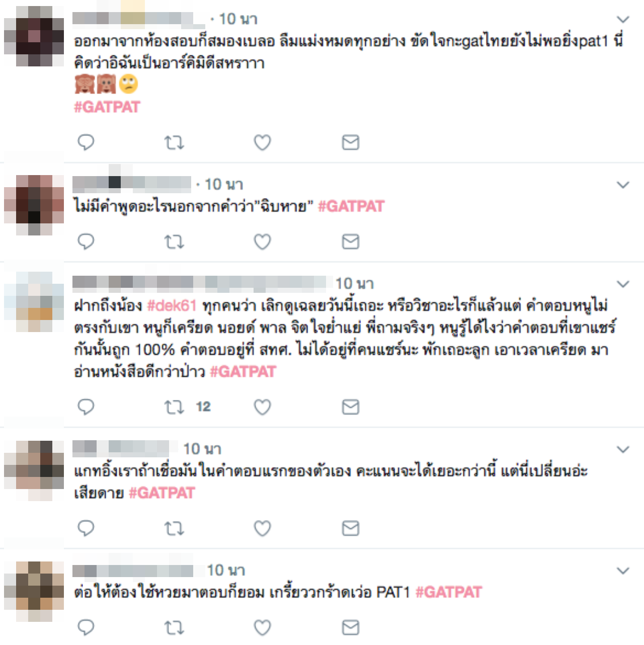Send the "ฉิบหาย" tweet via direct message
644x645 pixels.
point(350,242)
